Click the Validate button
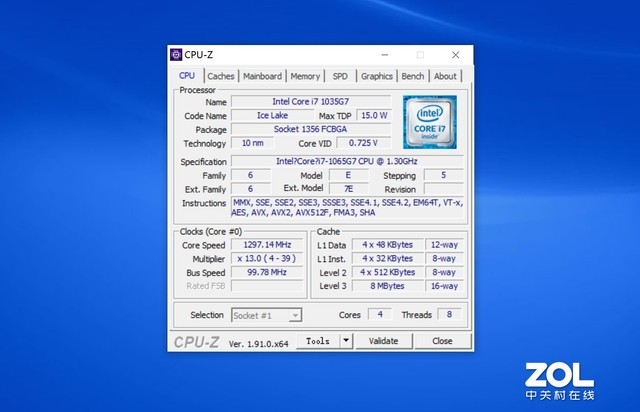The width and height of the screenshot is (640, 412). [384, 340]
